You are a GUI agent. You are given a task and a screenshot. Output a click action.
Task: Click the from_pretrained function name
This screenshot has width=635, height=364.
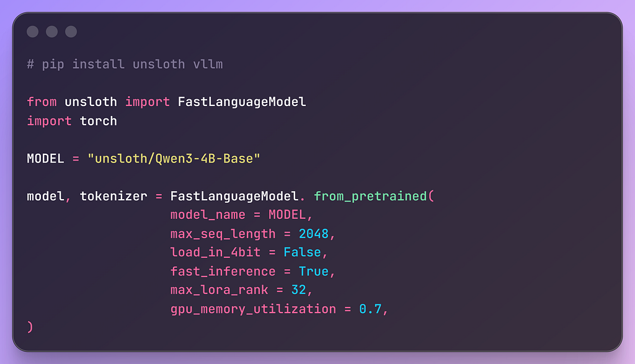pos(370,197)
